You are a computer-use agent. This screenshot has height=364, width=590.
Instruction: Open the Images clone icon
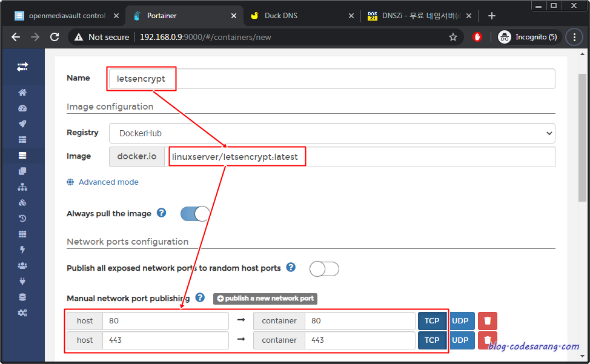click(x=22, y=171)
